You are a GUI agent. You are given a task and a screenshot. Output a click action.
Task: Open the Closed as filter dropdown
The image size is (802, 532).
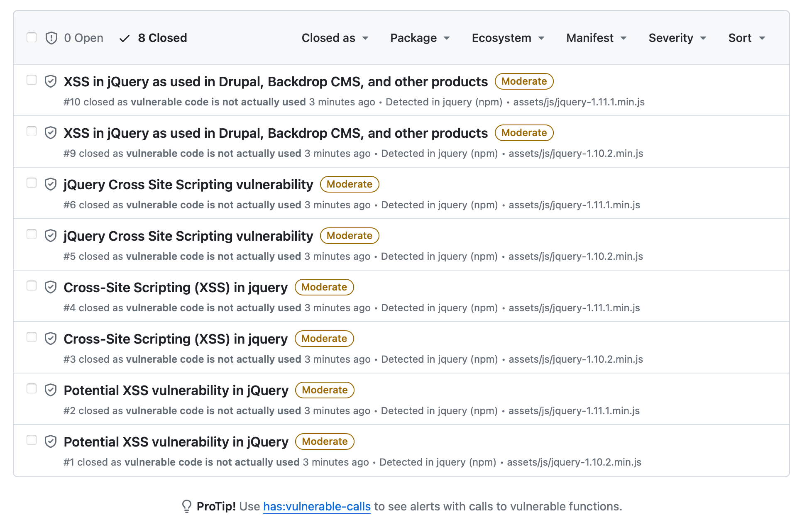(x=335, y=38)
